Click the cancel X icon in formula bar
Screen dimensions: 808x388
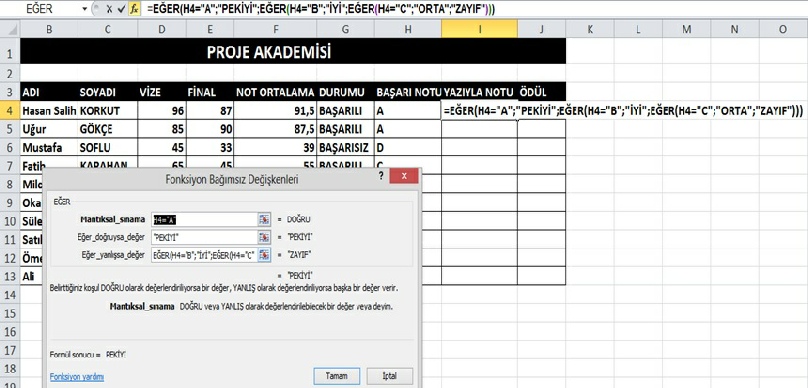pos(109,9)
